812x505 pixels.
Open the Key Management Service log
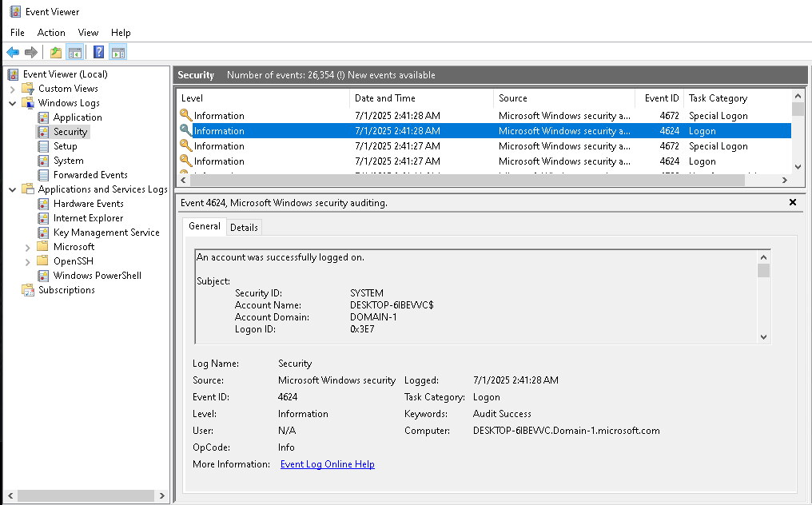pyautogui.click(x=106, y=233)
